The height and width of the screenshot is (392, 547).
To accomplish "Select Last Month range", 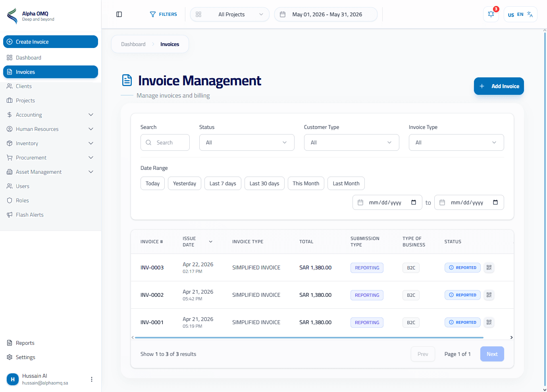I will [346, 183].
